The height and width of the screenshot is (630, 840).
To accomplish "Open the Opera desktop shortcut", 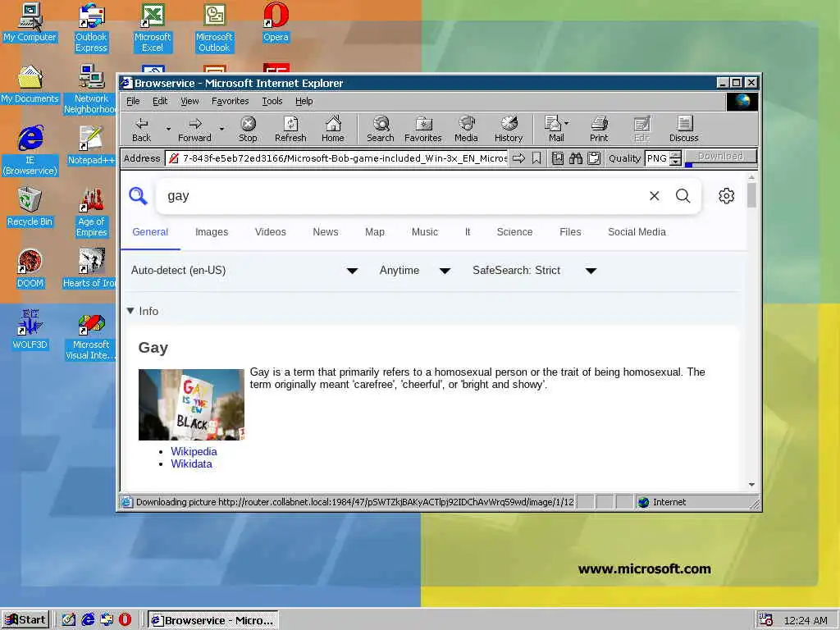I will tap(276, 22).
